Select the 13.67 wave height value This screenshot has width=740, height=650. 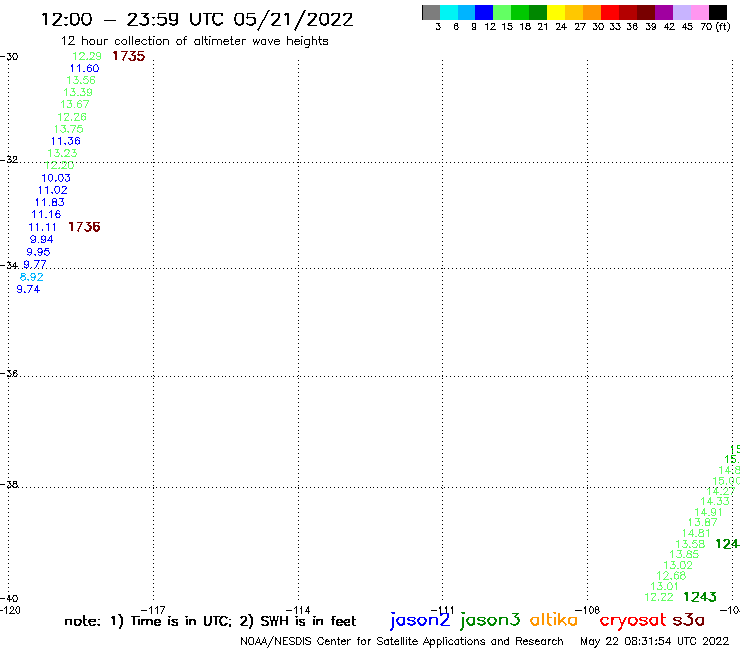[75, 104]
